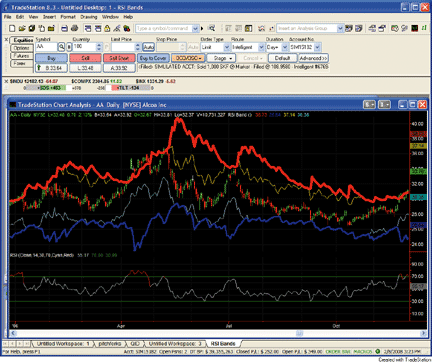Viewport: 432px width, 362px height.
Task: Click the magnifier icon right of symbol/command box
Action: tap(211, 29)
